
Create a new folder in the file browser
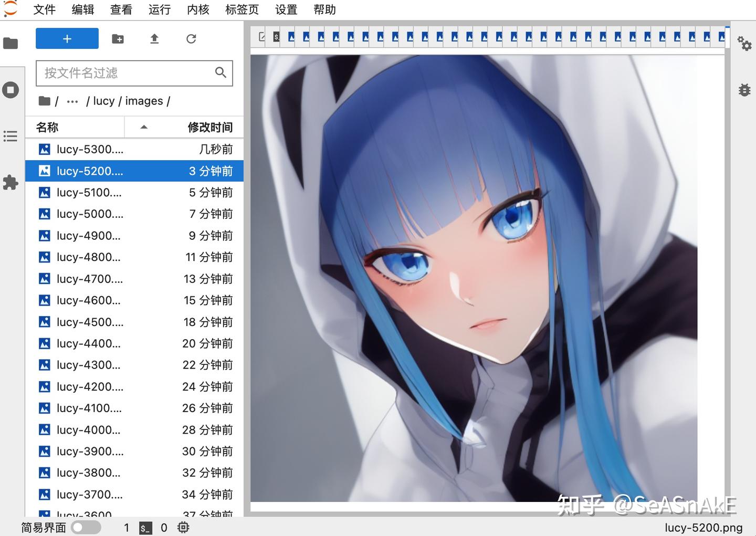point(118,38)
